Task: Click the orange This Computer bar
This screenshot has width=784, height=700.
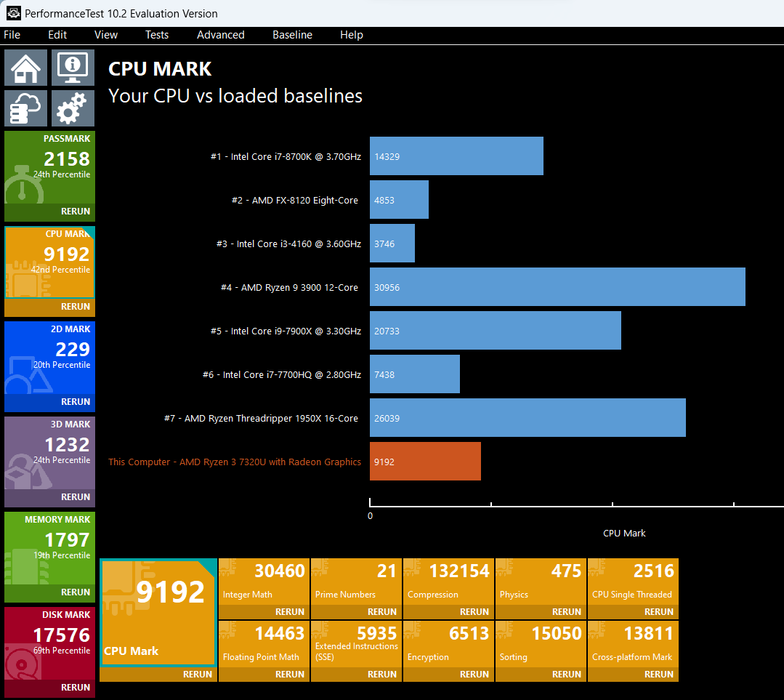Action: [x=425, y=462]
